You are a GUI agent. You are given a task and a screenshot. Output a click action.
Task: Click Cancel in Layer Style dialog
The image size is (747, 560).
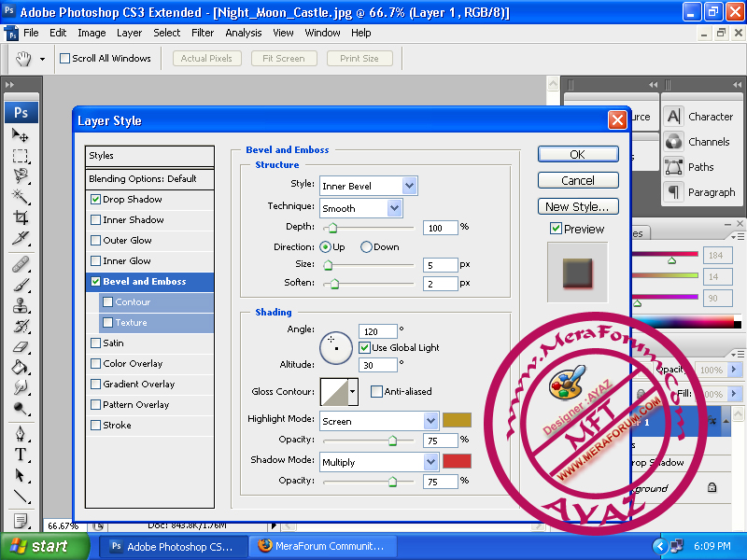tap(578, 180)
